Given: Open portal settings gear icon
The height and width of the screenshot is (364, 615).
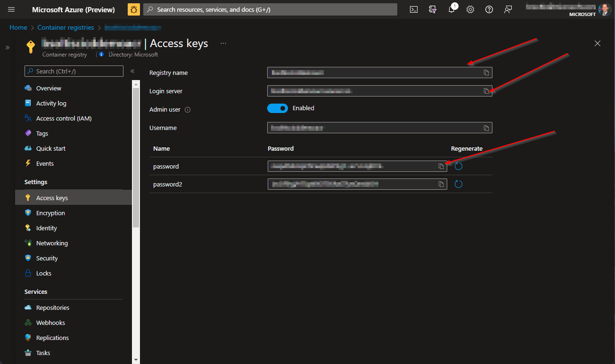Looking at the screenshot, I should pyautogui.click(x=470, y=9).
